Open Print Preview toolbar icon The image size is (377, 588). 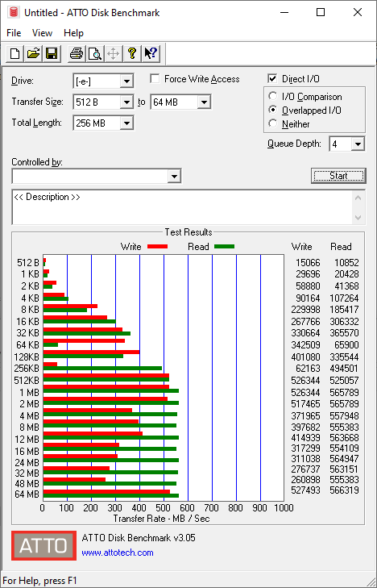pos(95,53)
